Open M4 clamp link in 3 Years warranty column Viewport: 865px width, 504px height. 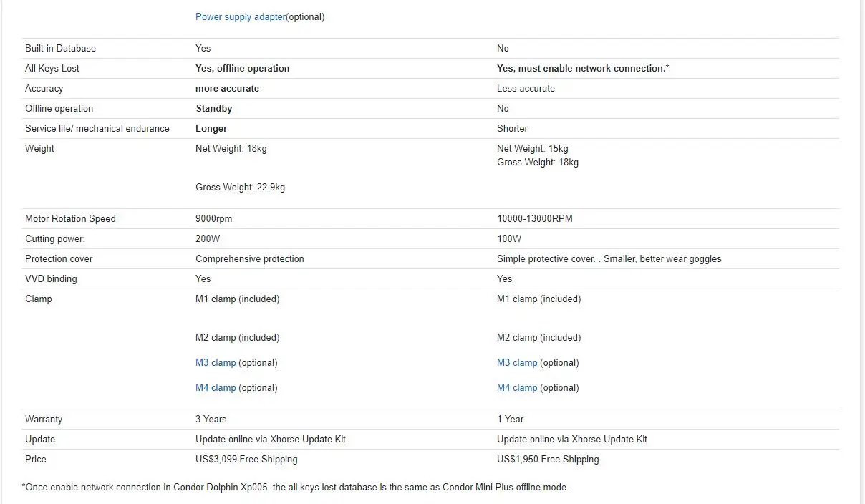tap(216, 388)
